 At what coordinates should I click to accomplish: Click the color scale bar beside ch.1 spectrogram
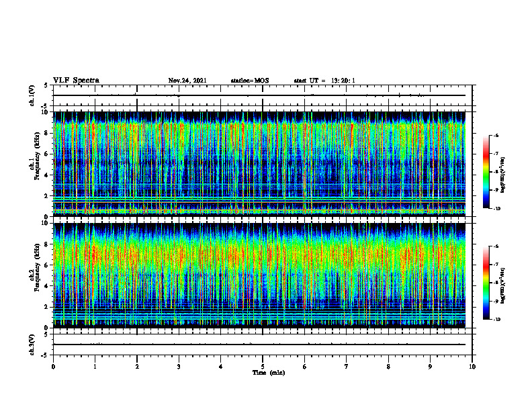[x=486, y=172]
